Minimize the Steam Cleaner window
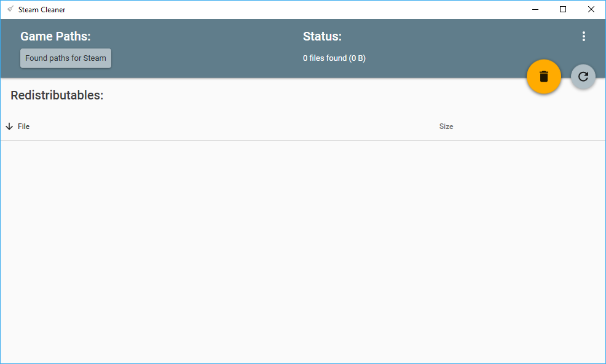 pyautogui.click(x=535, y=9)
